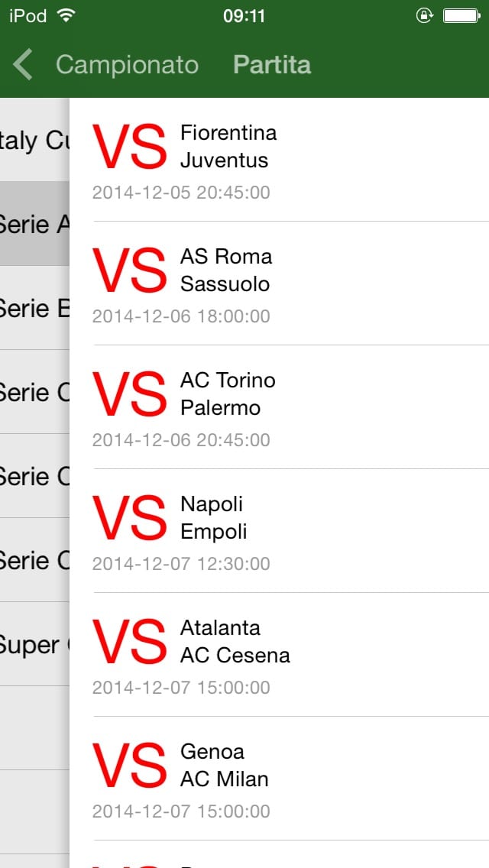
Task: Select the Italy Cup league in sidebar
Action: click(34, 141)
